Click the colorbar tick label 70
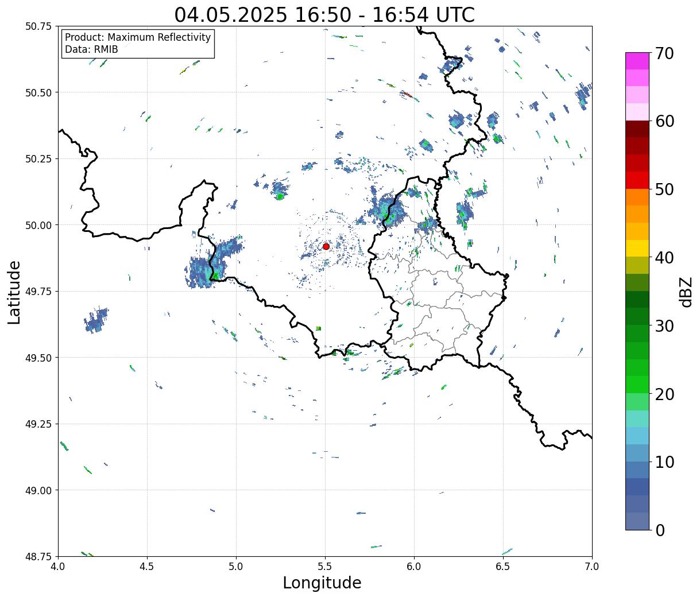The width and height of the screenshot is (700, 597). [664, 53]
